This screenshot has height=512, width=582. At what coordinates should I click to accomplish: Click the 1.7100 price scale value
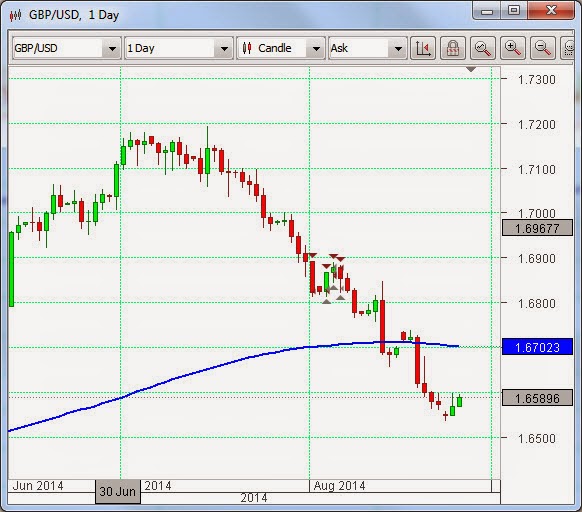(x=537, y=169)
